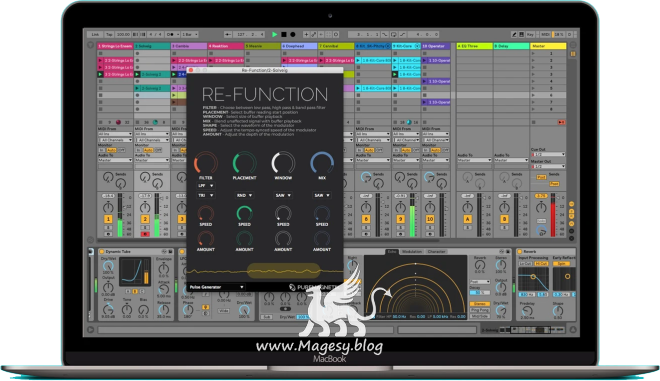Turn off the Reverb device power
Screen dimensions: 660x381
coord(520,252)
